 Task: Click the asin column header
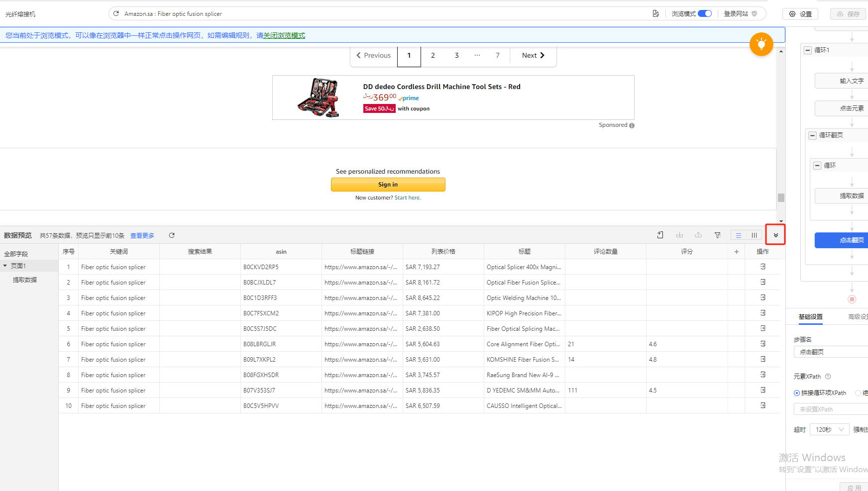[281, 252]
